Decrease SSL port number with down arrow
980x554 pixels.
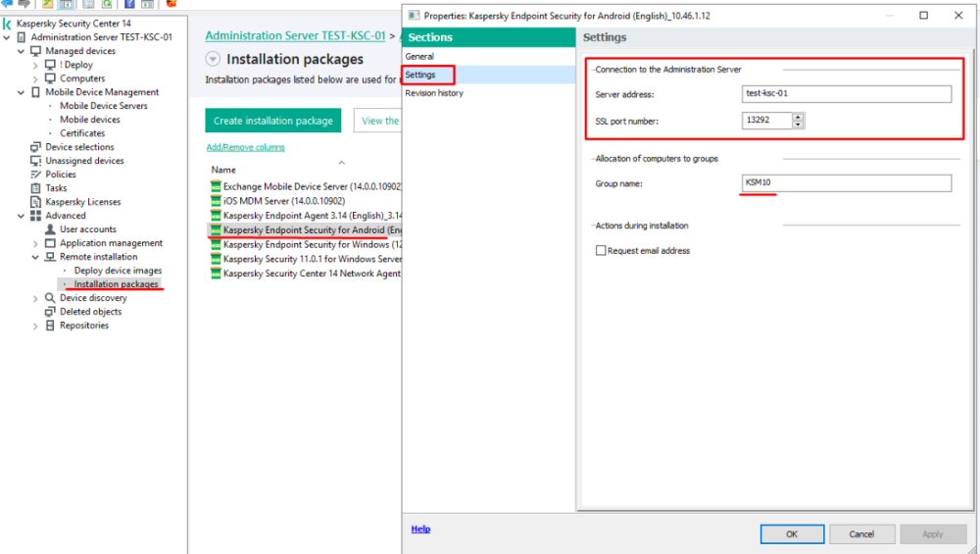(798, 124)
